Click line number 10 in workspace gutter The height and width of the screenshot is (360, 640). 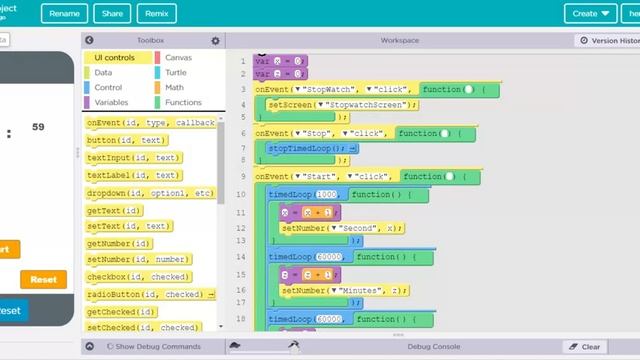pos(241,195)
